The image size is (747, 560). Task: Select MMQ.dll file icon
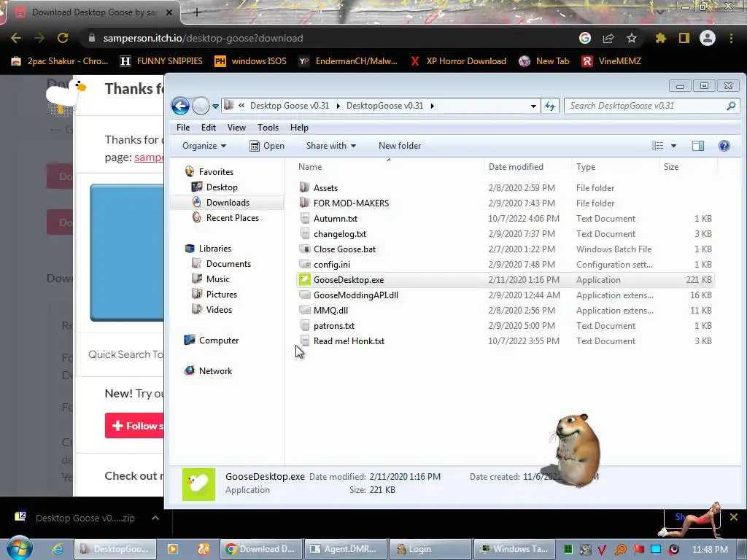point(304,311)
